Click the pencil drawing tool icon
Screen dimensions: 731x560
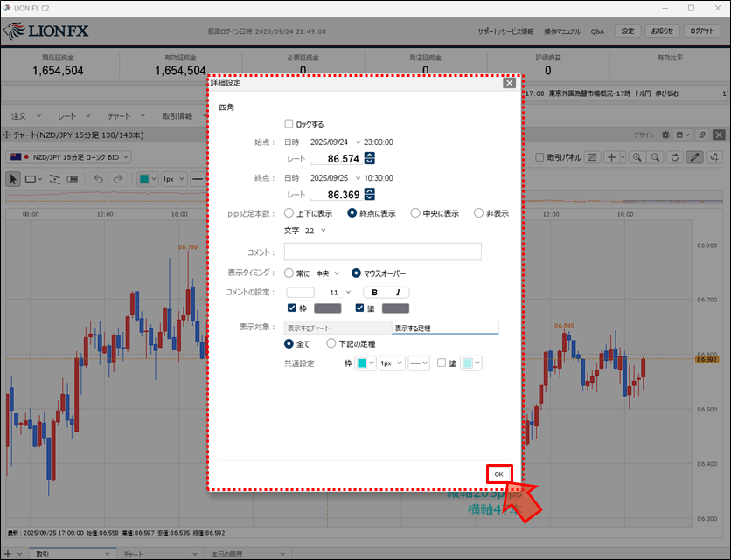(x=694, y=157)
